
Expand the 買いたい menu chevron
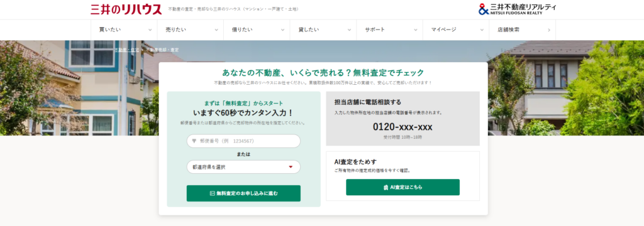[x=150, y=30]
